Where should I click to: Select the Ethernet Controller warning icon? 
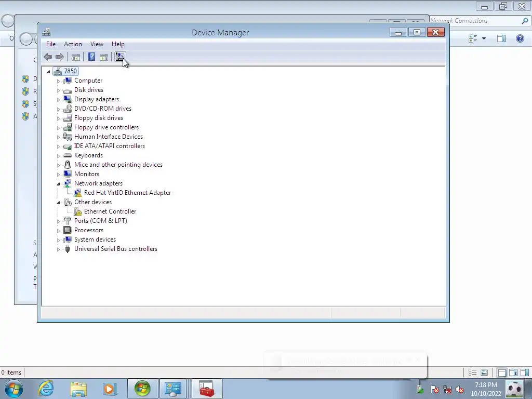click(78, 211)
